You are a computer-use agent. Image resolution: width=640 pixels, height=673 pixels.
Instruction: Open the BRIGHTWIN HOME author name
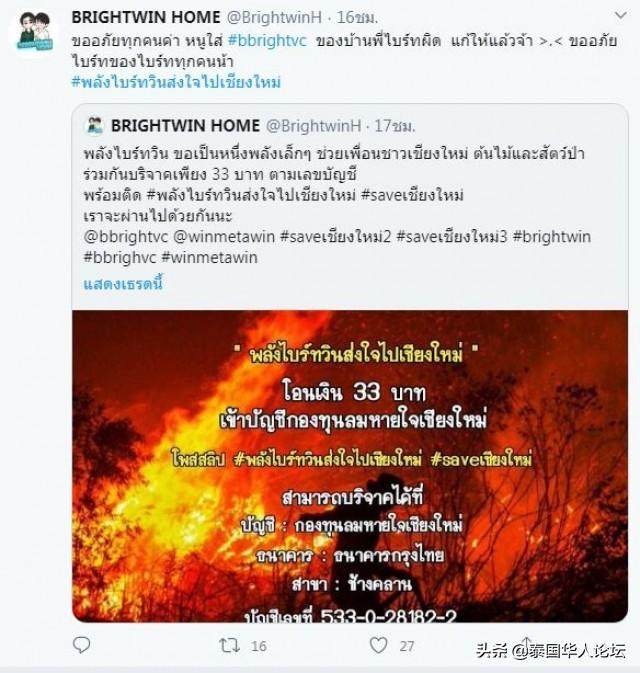(x=146, y=17)
